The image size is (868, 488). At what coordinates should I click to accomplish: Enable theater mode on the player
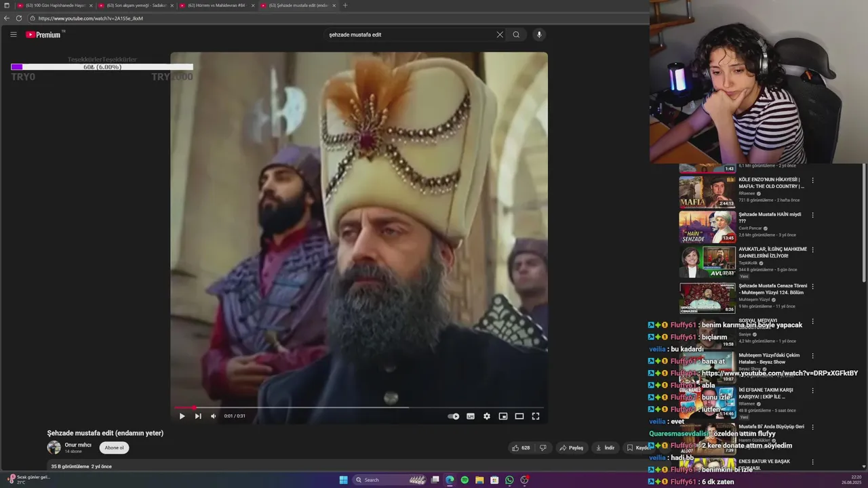click(519, 416)
